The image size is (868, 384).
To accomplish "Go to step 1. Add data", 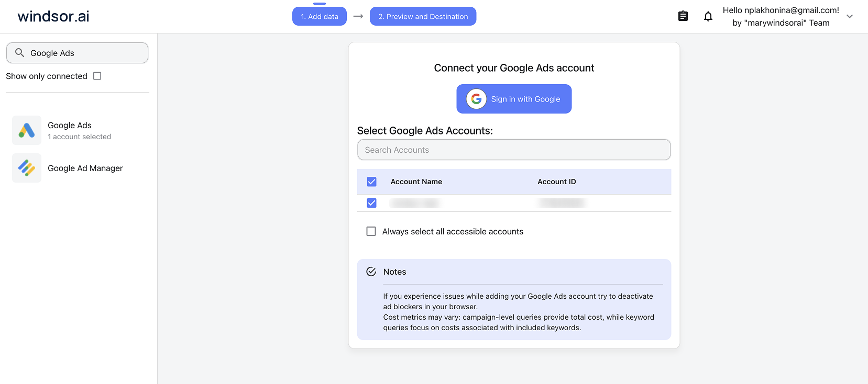I will click(x=320, y=16).
